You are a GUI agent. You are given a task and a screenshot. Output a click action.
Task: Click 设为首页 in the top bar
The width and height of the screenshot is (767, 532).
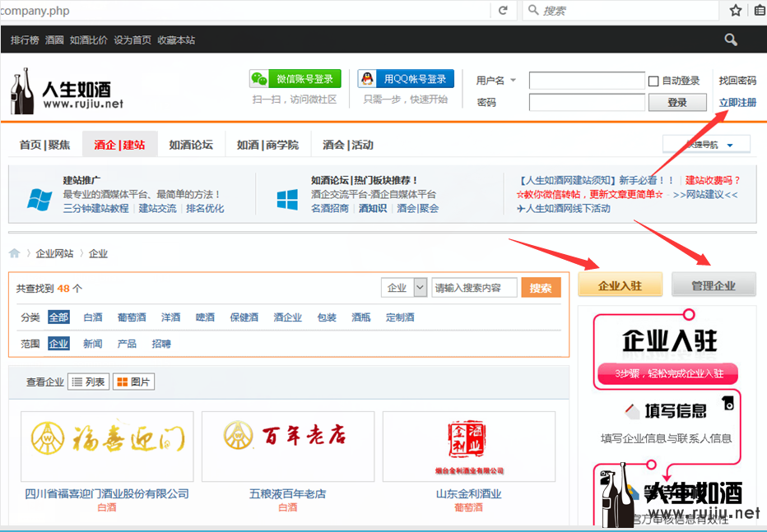click(132, 40)
